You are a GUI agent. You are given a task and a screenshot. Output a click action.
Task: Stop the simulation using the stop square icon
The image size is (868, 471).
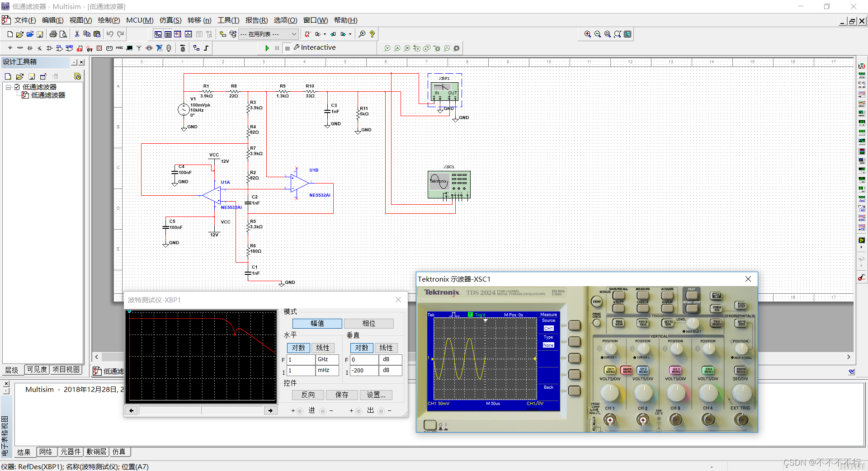288,48
